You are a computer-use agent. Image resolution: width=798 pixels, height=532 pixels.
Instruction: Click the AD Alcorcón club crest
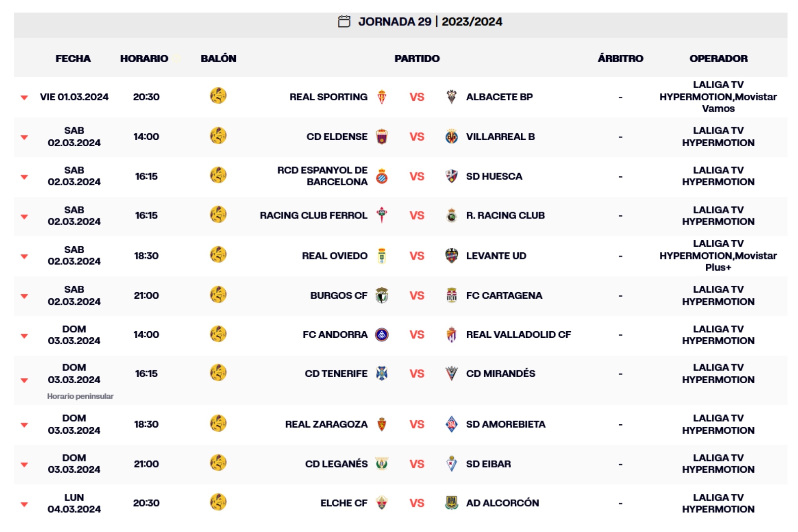pyautogui.click(x=451, y=503)
